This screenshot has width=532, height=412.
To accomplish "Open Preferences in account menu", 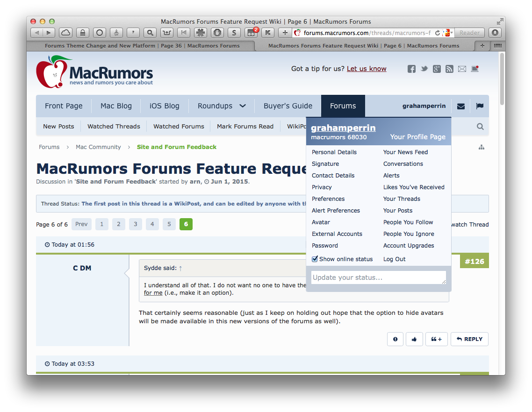I will [328, 199].
